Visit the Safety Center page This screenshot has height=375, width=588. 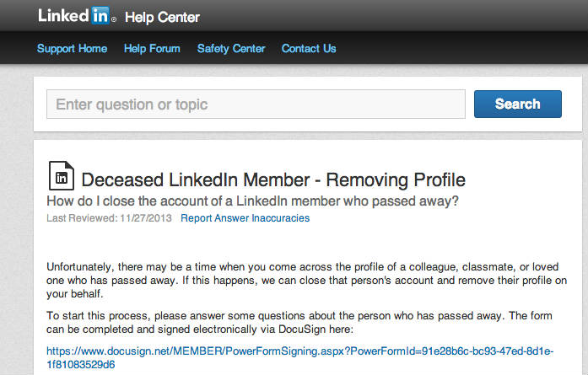tap(231, 48)
